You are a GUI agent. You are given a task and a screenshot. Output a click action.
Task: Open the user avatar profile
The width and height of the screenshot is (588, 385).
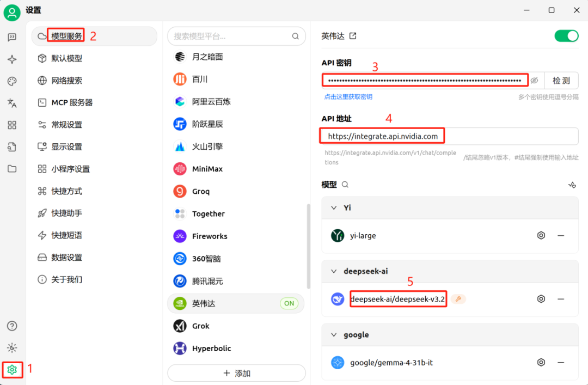[x=12, y=13]
